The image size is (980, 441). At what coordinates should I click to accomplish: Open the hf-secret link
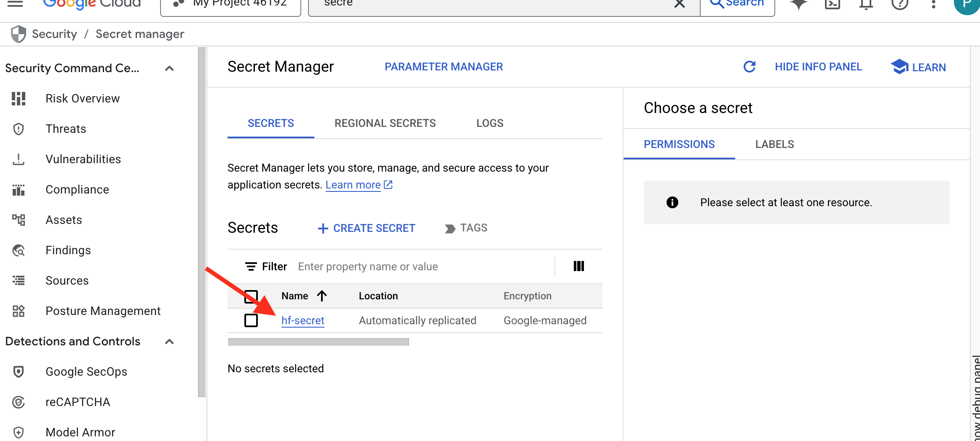[303, 320]
